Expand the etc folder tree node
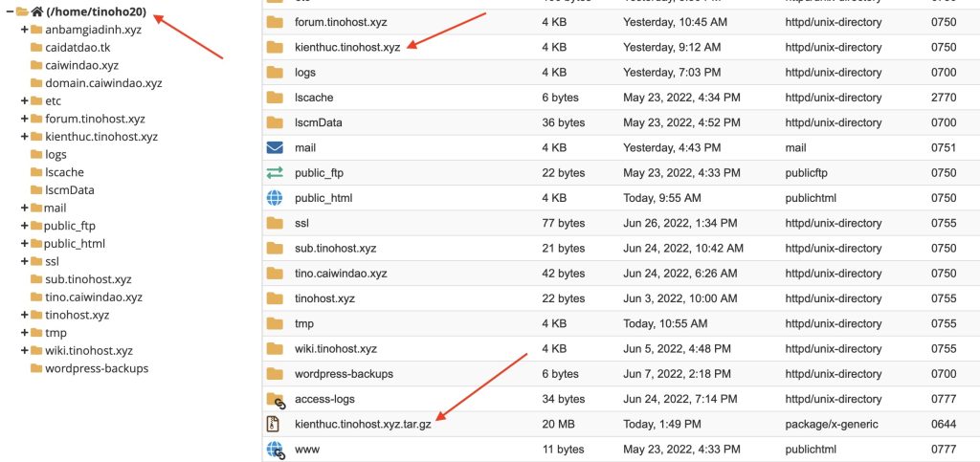Viewport: 980px width, 462px height. (x=24, y=101)
